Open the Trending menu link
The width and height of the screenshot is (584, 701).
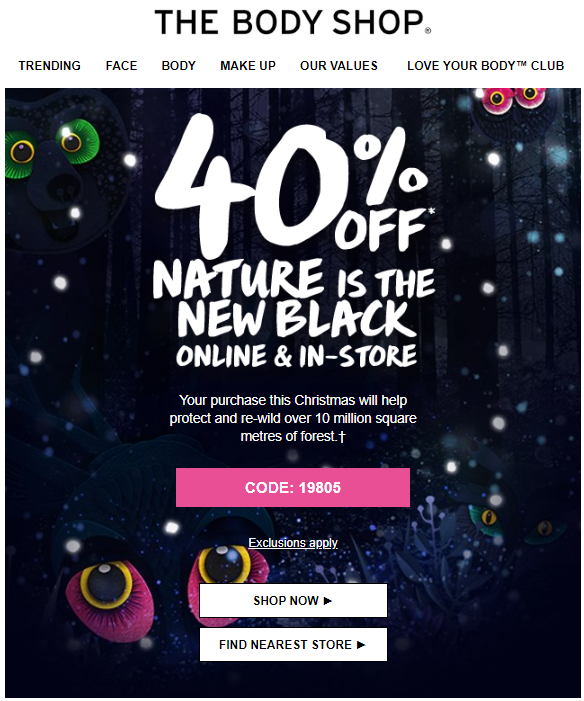[x=50, y=66]
